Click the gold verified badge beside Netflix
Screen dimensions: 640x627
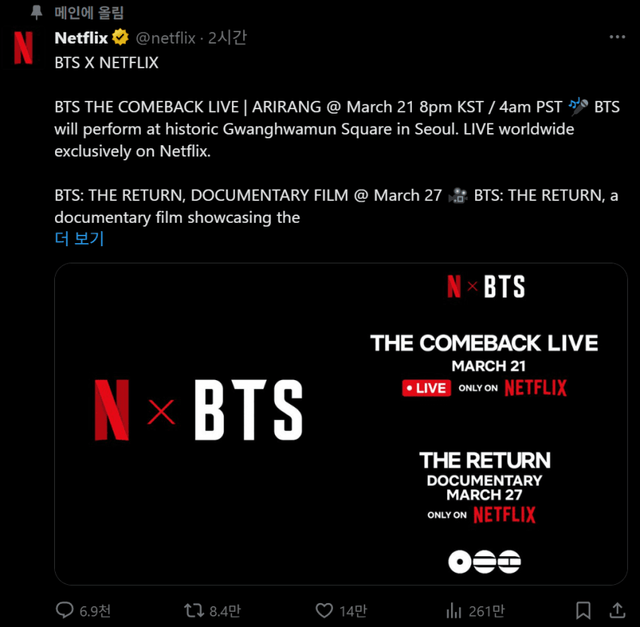[120, 38]
